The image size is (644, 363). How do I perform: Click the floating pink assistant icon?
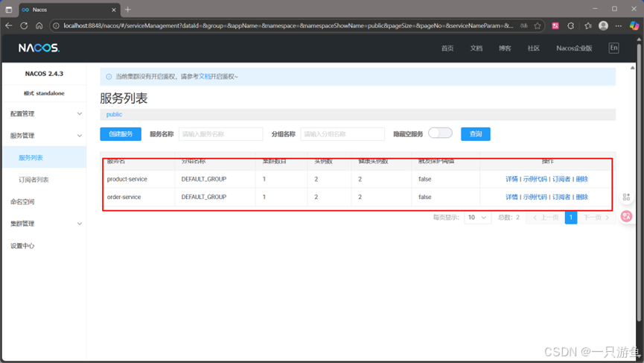626,216
